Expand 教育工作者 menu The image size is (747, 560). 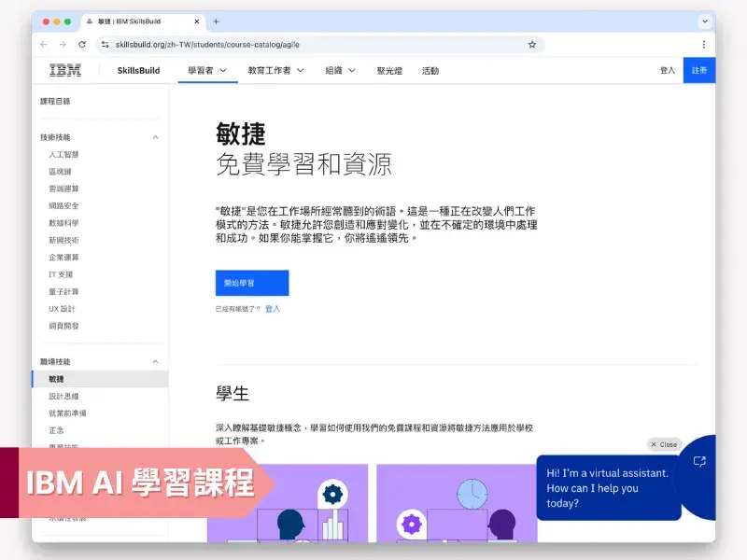(275, 71)
